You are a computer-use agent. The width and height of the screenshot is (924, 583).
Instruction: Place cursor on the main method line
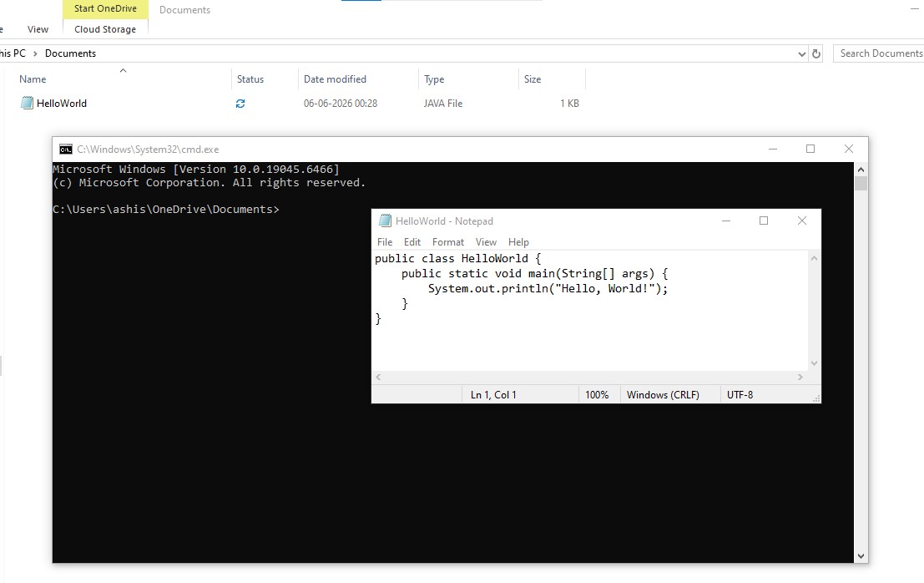(x=534, y=273)
